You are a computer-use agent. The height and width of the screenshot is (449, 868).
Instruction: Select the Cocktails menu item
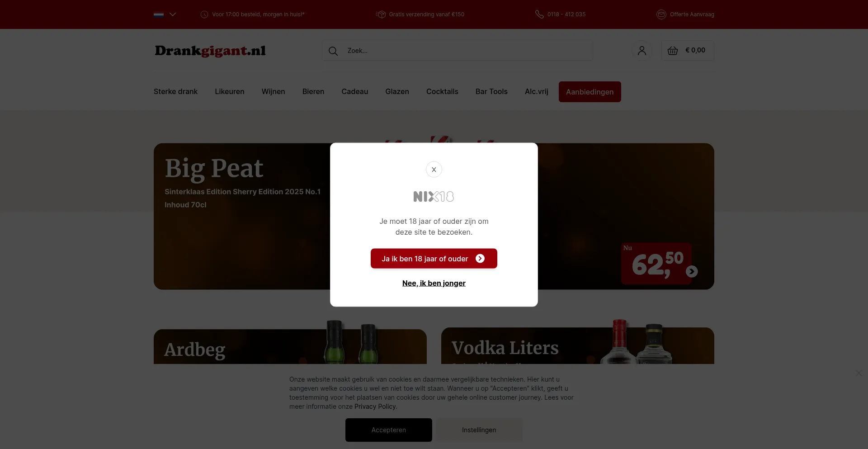tap(442, 92)
